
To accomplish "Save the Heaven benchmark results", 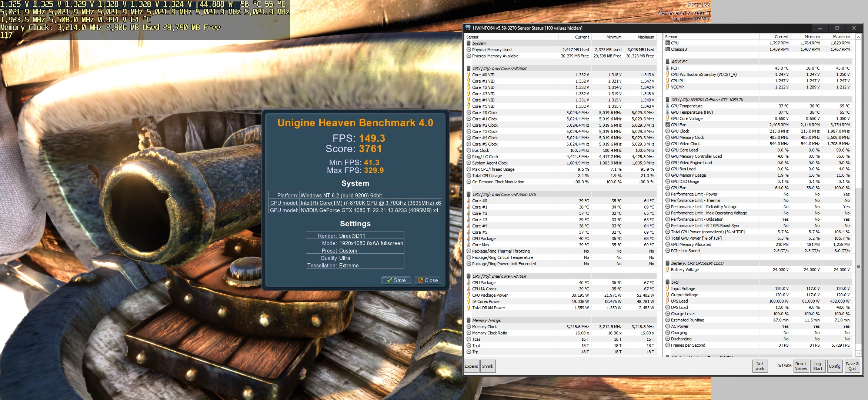I will pyautogui.click(x=396, y=280).
